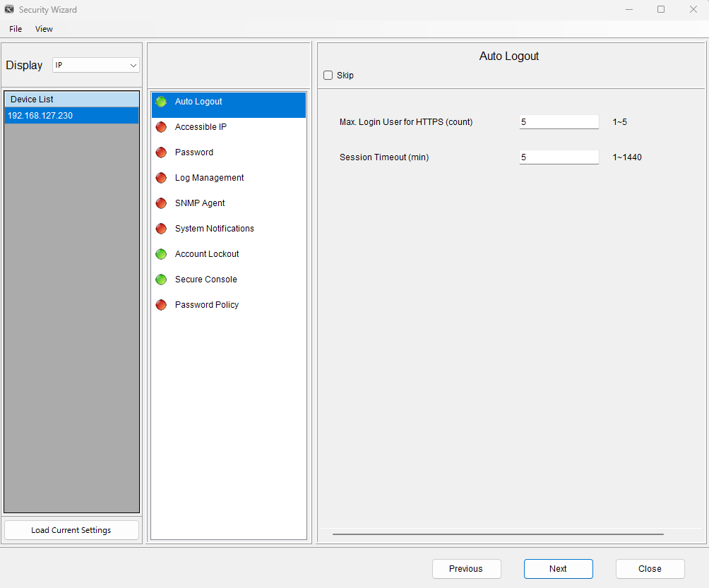
Task: Click the red status icon beside Password
Action: pyautogui.click(x=161, y=152)
